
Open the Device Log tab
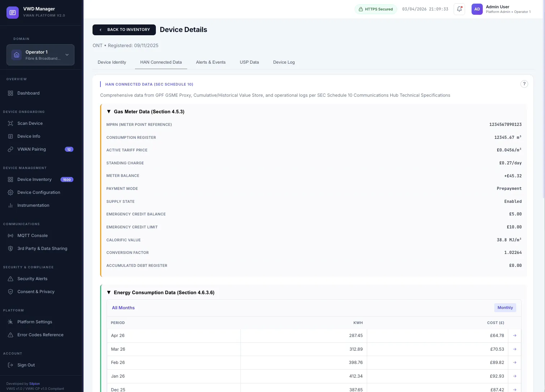[x=284, y=62]
